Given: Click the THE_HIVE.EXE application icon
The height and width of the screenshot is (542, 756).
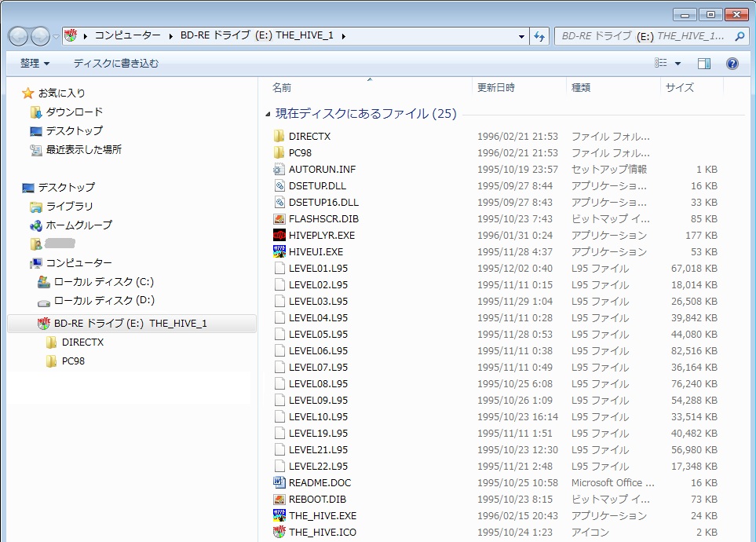Looking at the screenshot, I should [279, 515].
